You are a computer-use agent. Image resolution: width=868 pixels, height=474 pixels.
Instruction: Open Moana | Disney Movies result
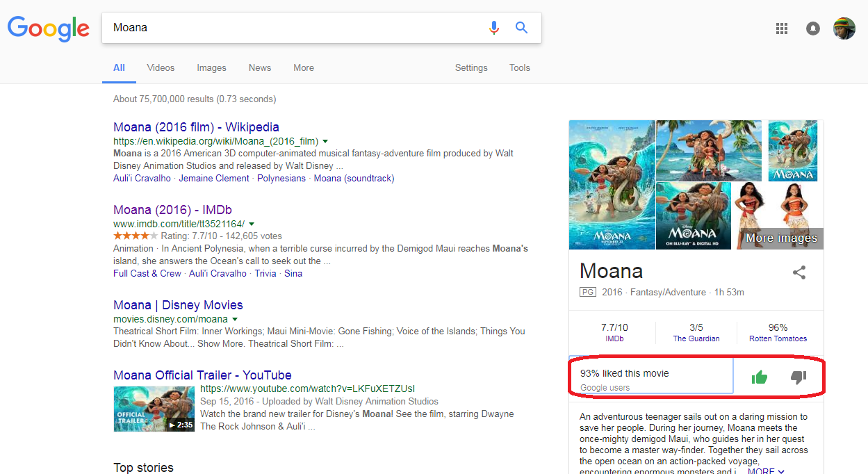pyautogui.click(x=178, y=305)
